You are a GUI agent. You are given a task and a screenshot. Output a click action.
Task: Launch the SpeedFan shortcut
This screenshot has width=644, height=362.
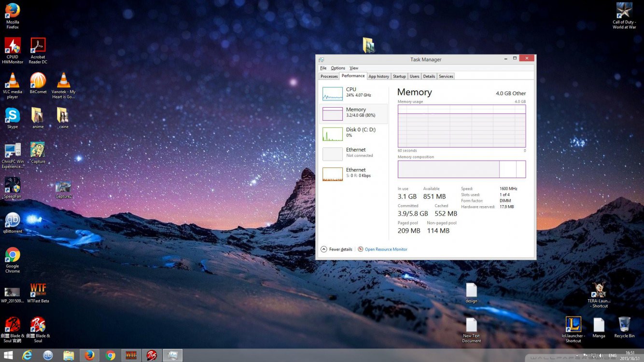13,188
